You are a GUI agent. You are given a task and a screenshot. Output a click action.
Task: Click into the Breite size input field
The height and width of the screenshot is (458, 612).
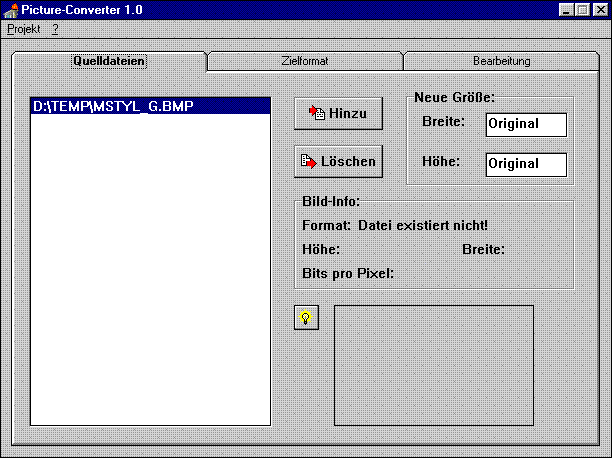526,124
